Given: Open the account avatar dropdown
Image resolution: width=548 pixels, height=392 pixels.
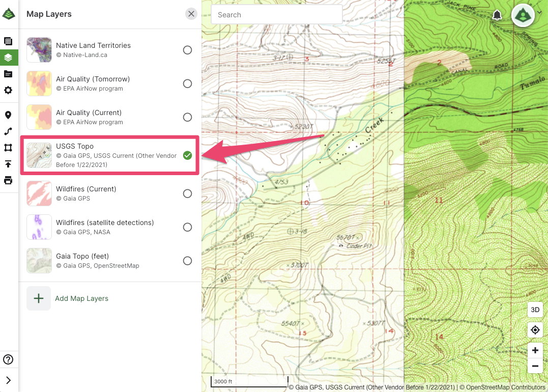Looking at the screenshot, I should click(526, 15).
